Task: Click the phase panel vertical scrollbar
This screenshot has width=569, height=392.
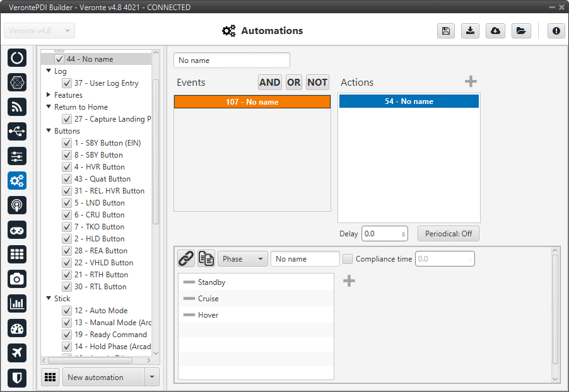Action: (555, 309)
